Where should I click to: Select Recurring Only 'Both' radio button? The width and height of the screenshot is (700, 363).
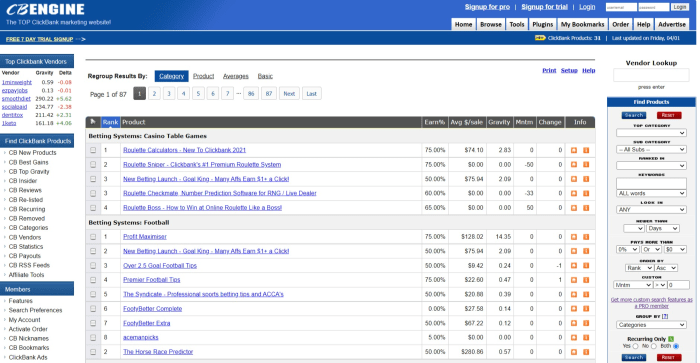coord(676,346)
